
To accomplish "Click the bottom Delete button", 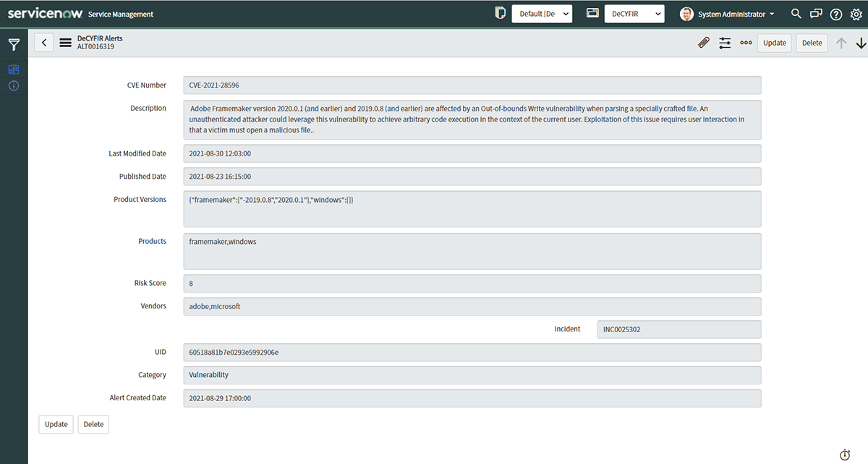I will pos(93,424).
